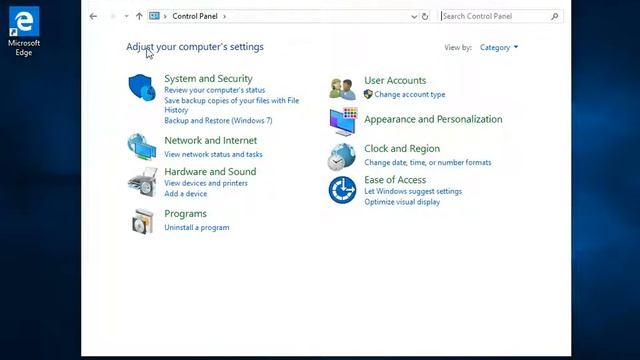
Task: Expand chevron before Control Panel breadcrumb
Action: tap(165, 16)
